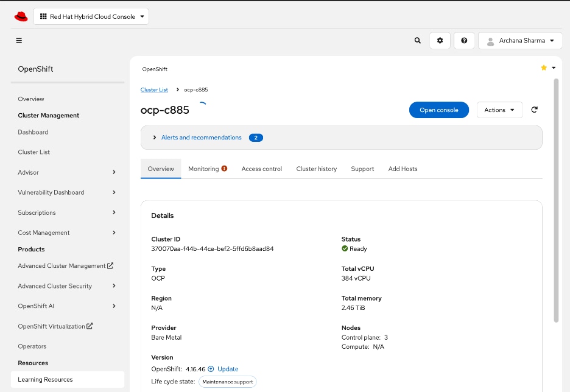This screenshot has width=570, height=392.
Task: Follow the Cluster List breadcrumb link
Action: (x=154, y=89)
